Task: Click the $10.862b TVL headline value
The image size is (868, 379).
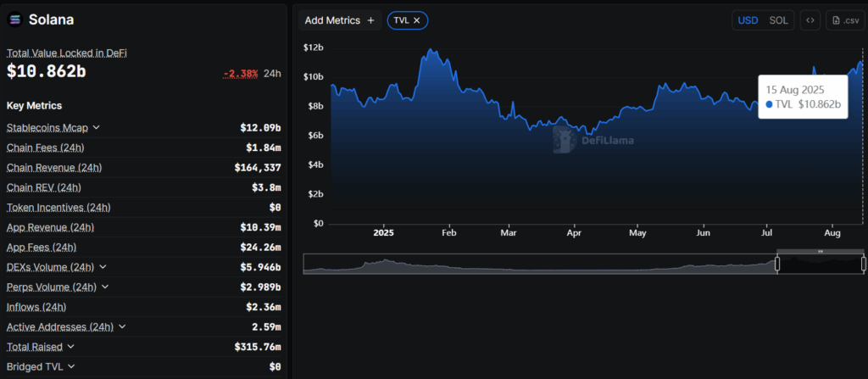Action: coord(47,71)
